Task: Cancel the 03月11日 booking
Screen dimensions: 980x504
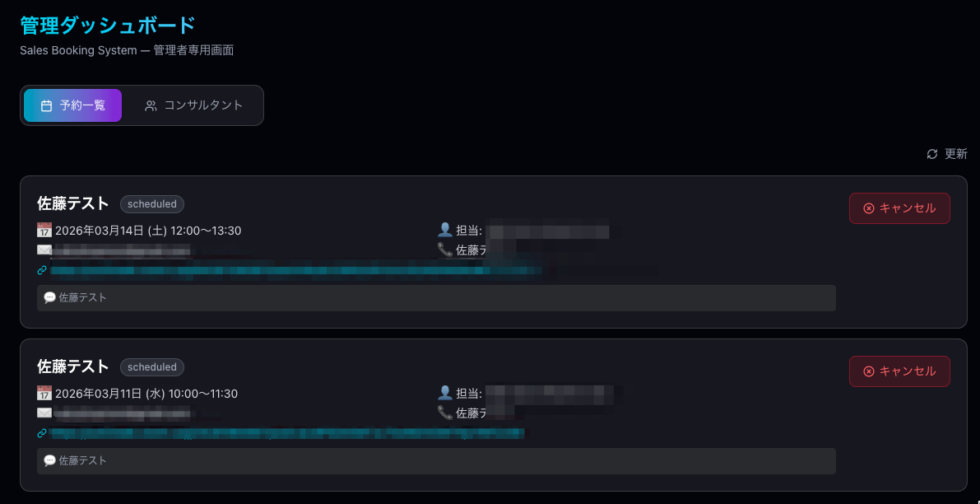Action: 899,371
